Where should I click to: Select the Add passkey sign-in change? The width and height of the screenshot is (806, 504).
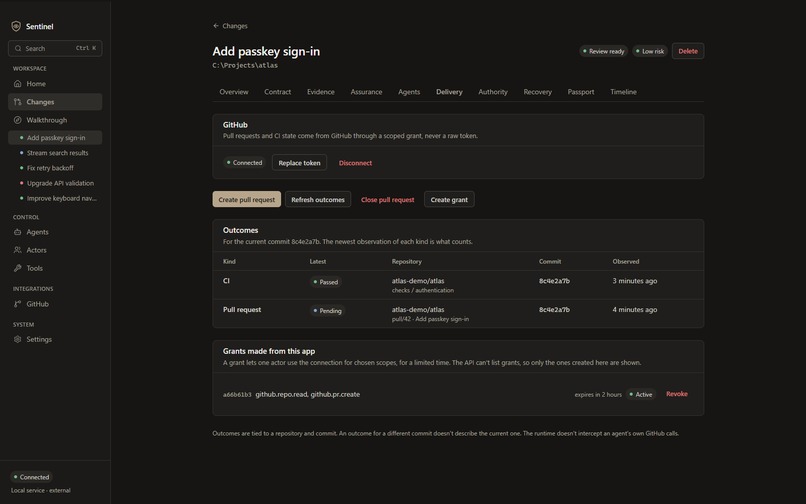point(55,138)
